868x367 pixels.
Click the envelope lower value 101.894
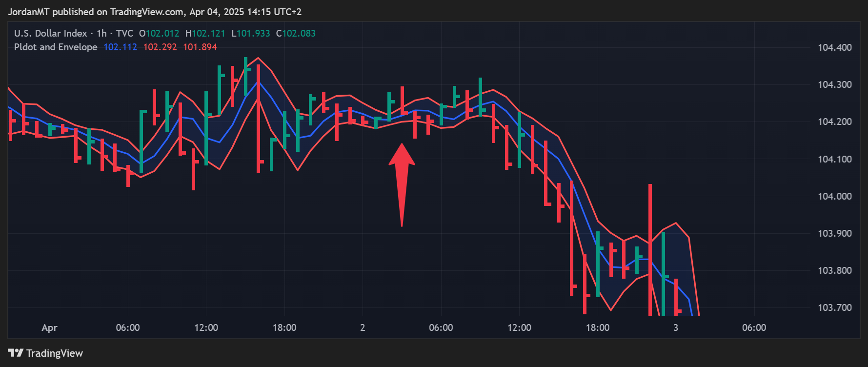(200, 47)
